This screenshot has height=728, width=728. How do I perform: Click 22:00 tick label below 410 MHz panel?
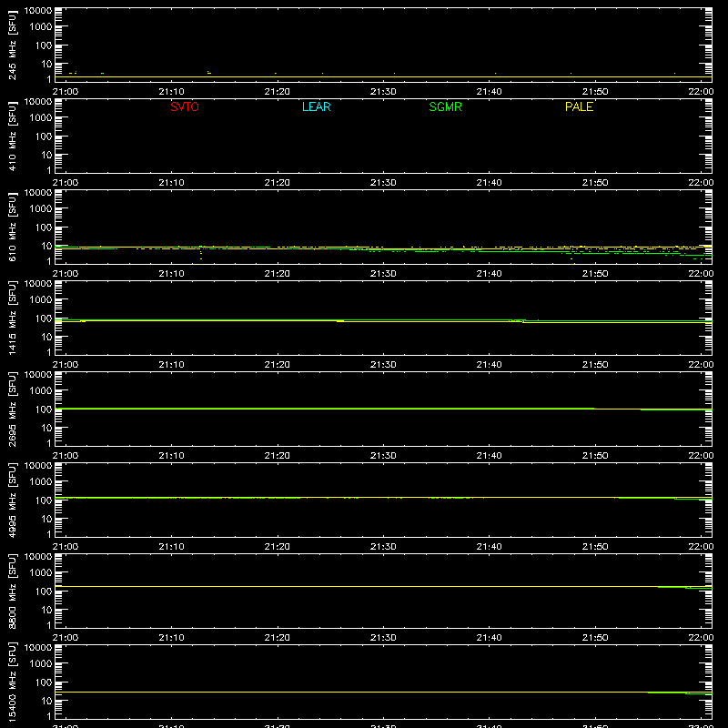pyautogui.click(x=701, y=183)
